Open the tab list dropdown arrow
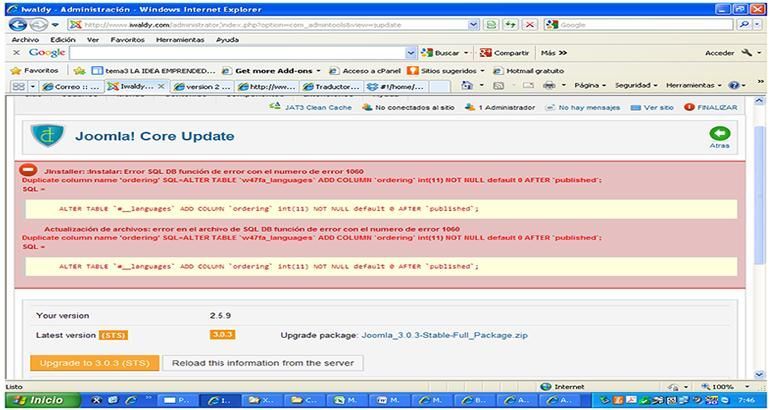The width and height of the screenshot is (770, 410). point(32,86)
